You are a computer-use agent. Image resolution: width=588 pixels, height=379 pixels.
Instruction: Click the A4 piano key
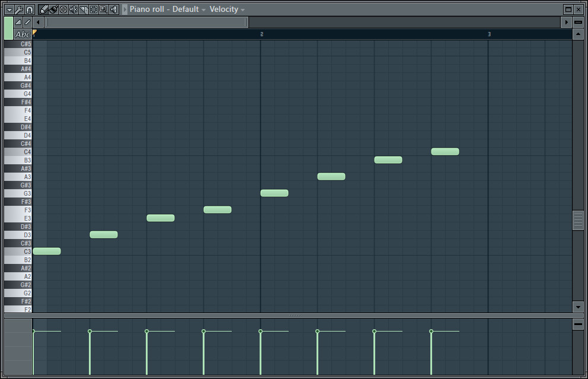[x=18, y=77]
